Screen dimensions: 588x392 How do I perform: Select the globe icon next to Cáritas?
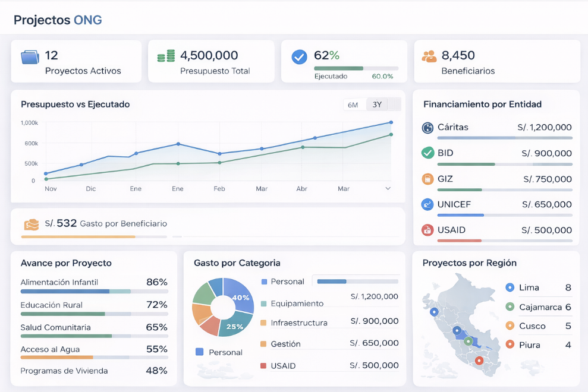point(428,127)
